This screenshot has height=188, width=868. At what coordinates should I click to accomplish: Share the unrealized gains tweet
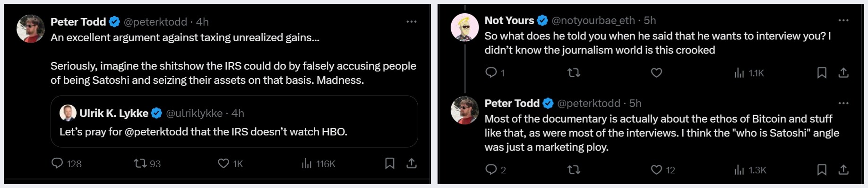click(412, 163)
